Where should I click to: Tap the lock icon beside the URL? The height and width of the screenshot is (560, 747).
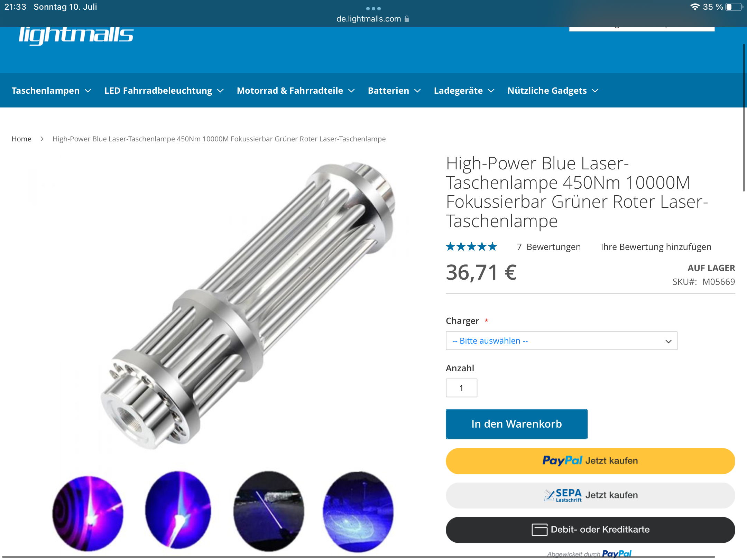coord(407,19)
